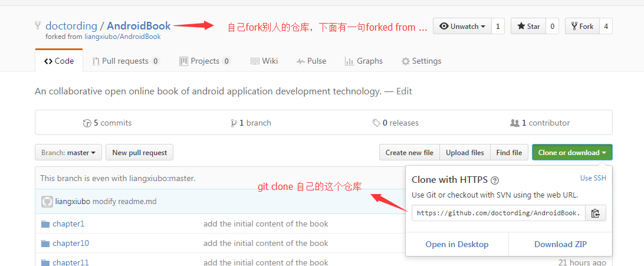
Task: Click the chapter1 folder icon
Action: [45, 224]
